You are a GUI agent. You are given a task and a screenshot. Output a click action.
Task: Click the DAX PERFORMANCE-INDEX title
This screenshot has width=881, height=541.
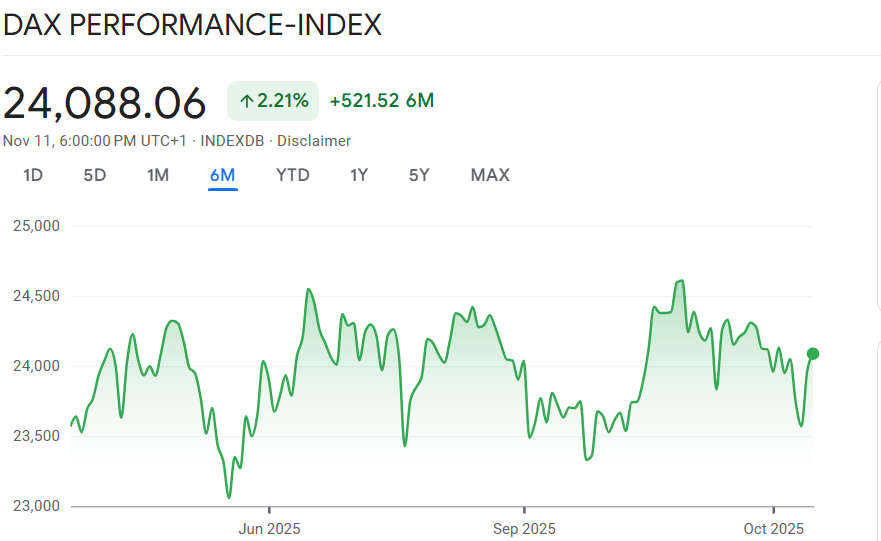192,25
